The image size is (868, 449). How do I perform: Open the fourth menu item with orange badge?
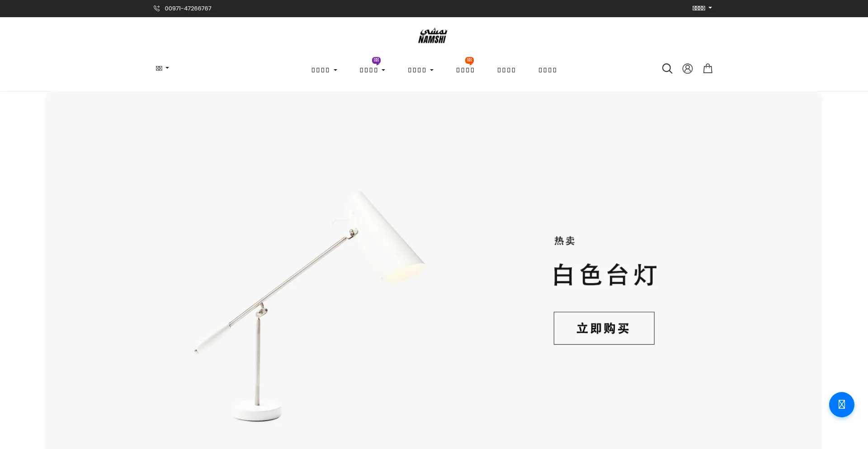click(x=465, y=70)
